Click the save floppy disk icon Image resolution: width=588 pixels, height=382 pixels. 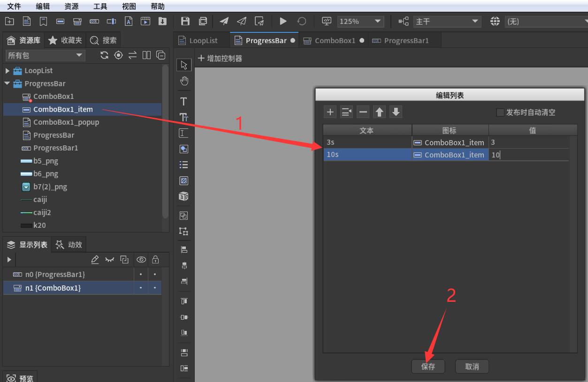185,21
